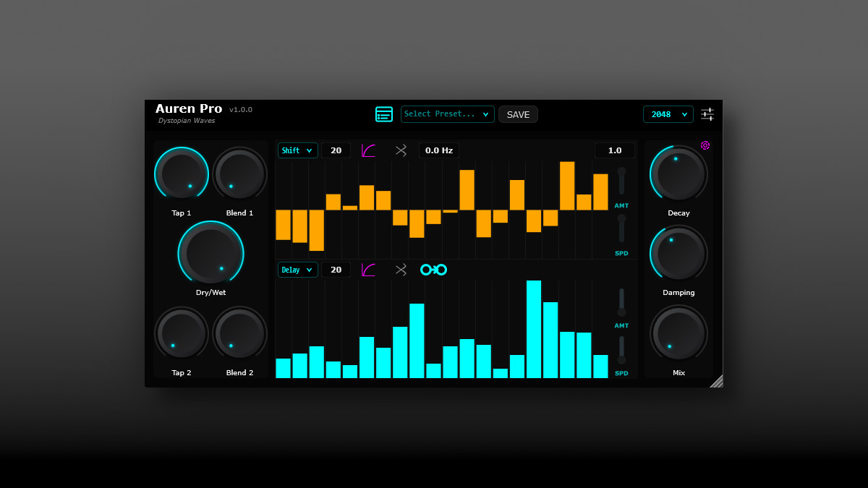Click the shuffle icon in the Shift row
868x488 pixels.
401,150
